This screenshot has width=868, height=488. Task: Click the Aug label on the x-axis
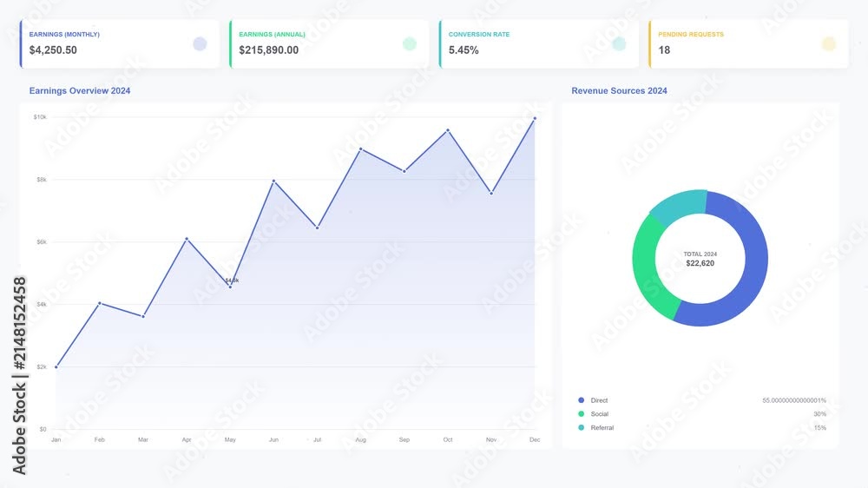click(x=360, y=440)
